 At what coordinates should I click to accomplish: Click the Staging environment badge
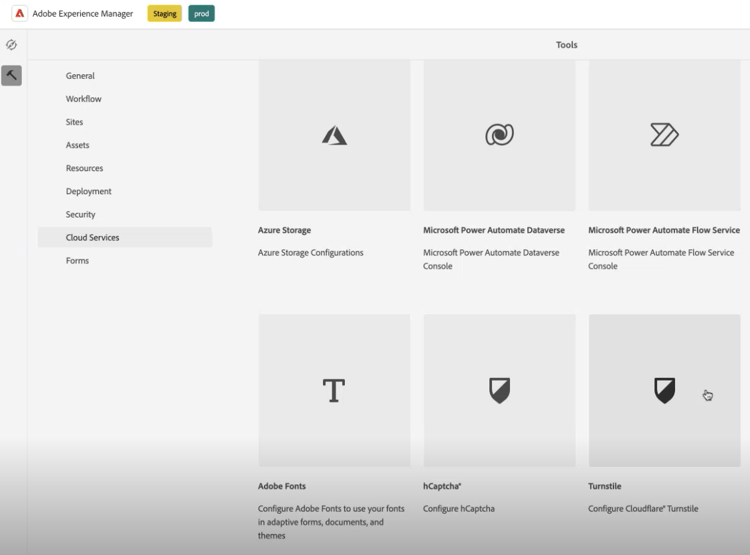point(165,13)
